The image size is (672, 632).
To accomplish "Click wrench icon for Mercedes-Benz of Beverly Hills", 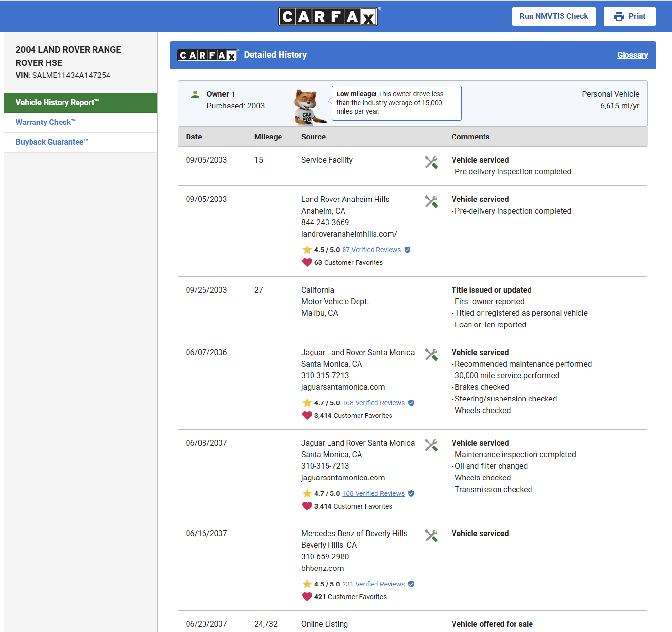I will tap(431, 536).
